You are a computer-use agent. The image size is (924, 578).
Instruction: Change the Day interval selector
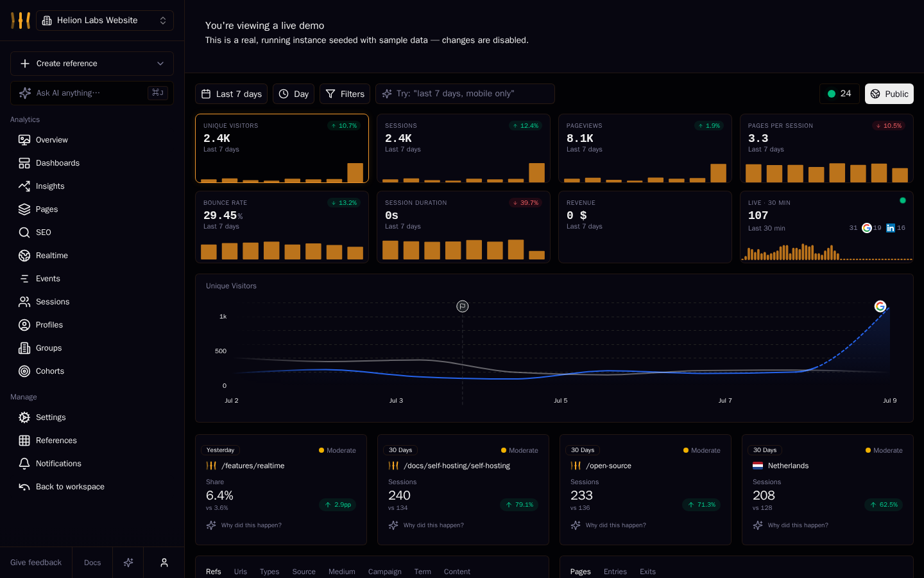pyautogui.click(x=293, y=94)
